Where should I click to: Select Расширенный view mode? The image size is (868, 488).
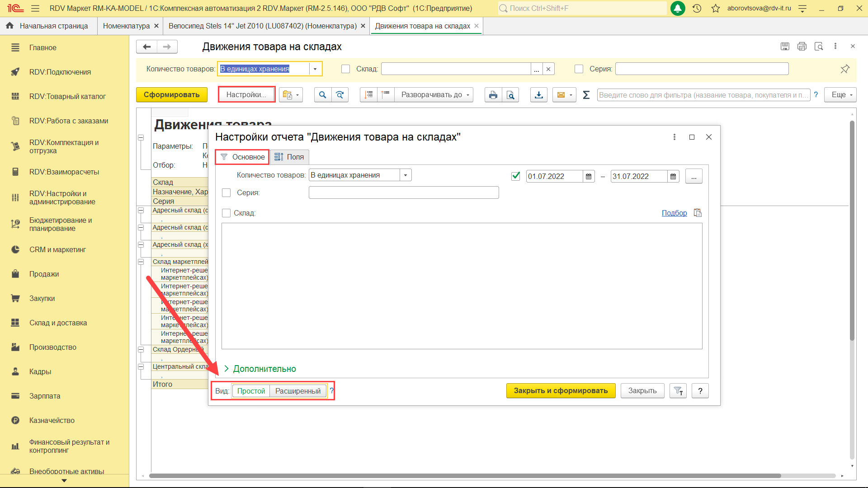(297, 391)
